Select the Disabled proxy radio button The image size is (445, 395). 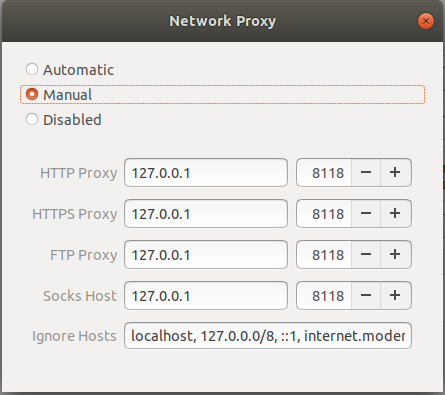(32, 119)
